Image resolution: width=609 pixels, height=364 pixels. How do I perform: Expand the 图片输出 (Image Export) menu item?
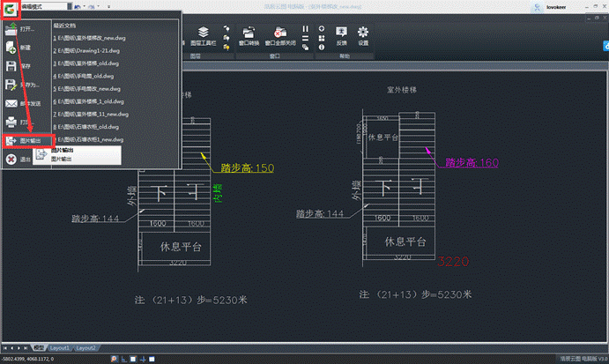26,141
